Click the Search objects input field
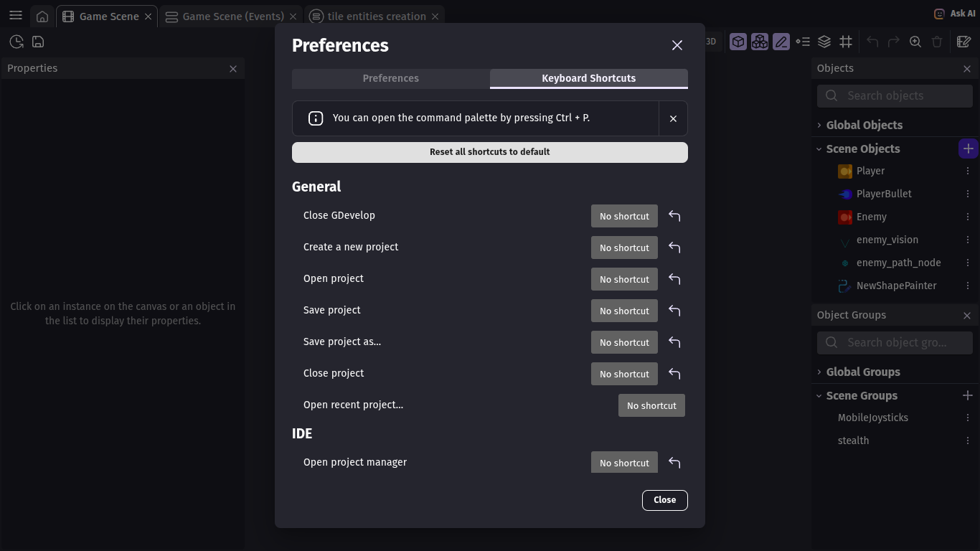 tap(904, 96)
